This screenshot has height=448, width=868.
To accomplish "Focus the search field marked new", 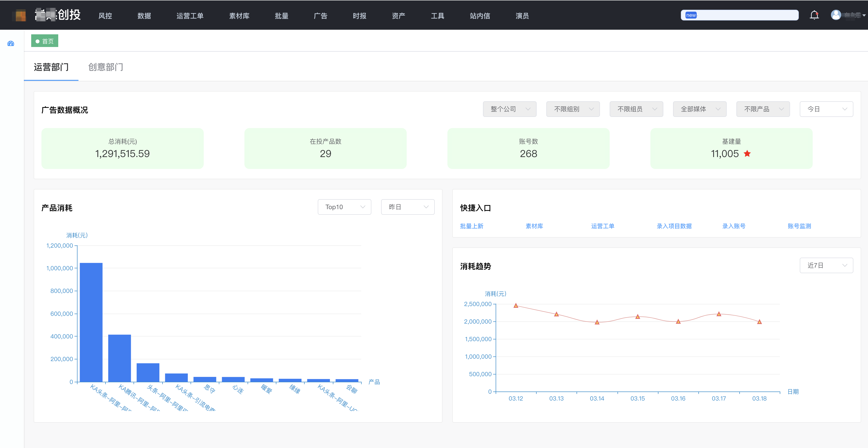I will 740,15.
